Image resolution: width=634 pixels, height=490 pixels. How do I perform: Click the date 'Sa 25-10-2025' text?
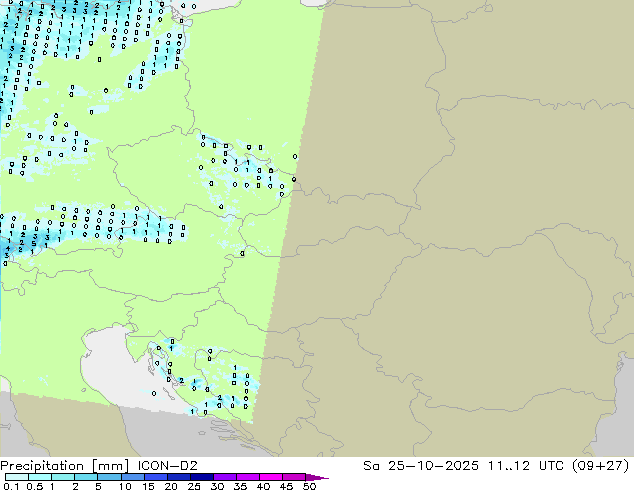pos(421,466)
